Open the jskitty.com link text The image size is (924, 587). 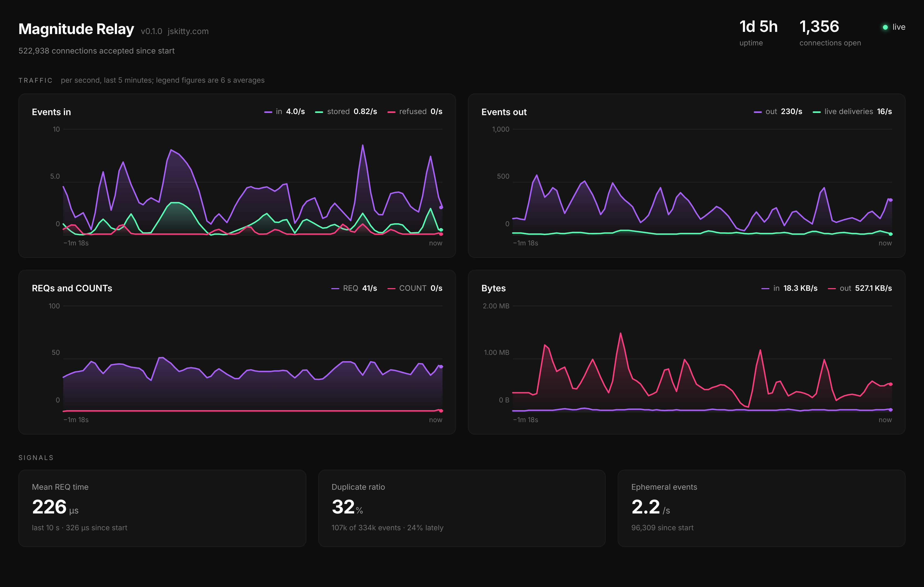tap(188, 31)
